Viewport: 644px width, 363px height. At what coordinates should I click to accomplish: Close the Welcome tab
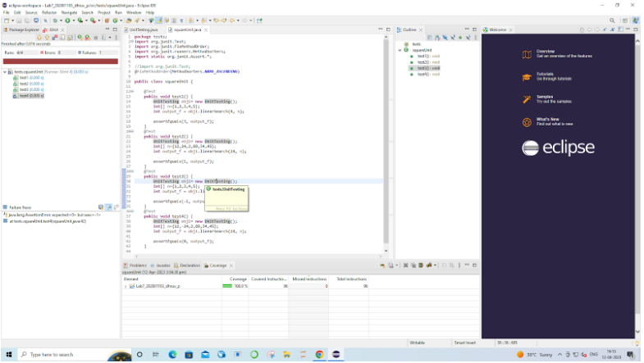tap(510, 29)
